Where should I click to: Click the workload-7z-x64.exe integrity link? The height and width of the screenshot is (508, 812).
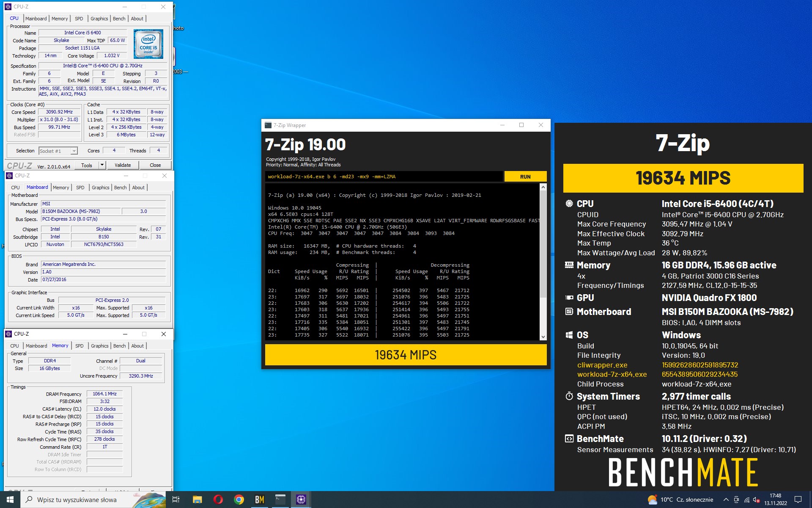pos(612,374)
